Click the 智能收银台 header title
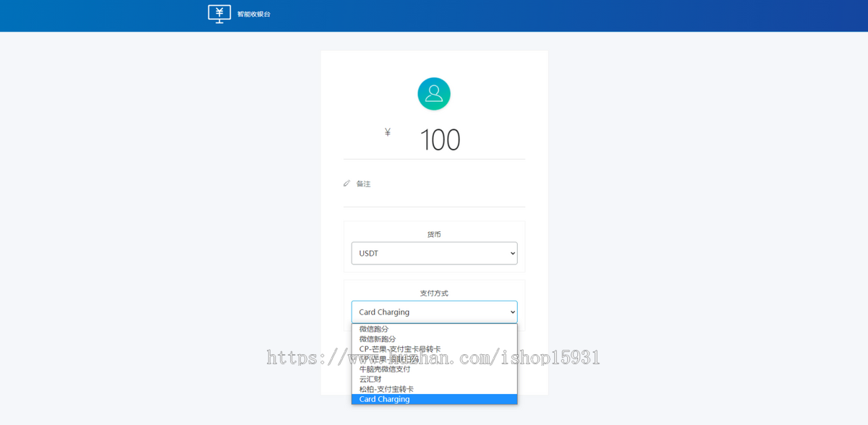Viewport: 868px width, 425px height. 254,14
